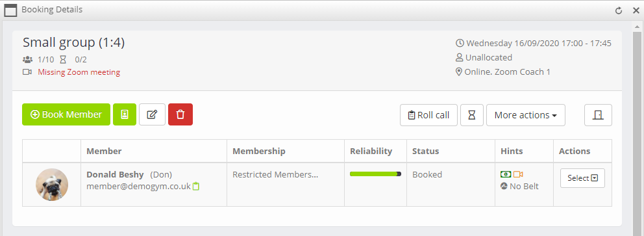Image resolution: width=644 pixels, height=236 pixels.
Task: Click the Missing Zoom meeting link
Action: (79, 72)
